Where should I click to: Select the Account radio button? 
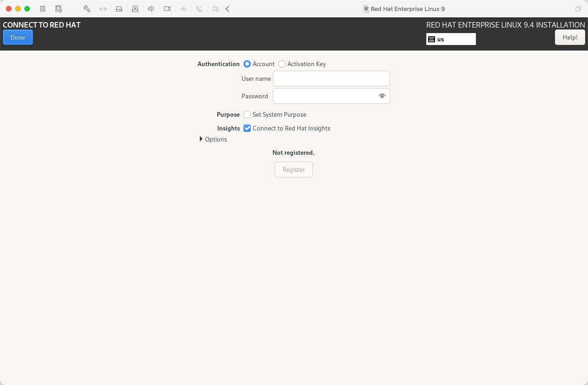[247, 64]
